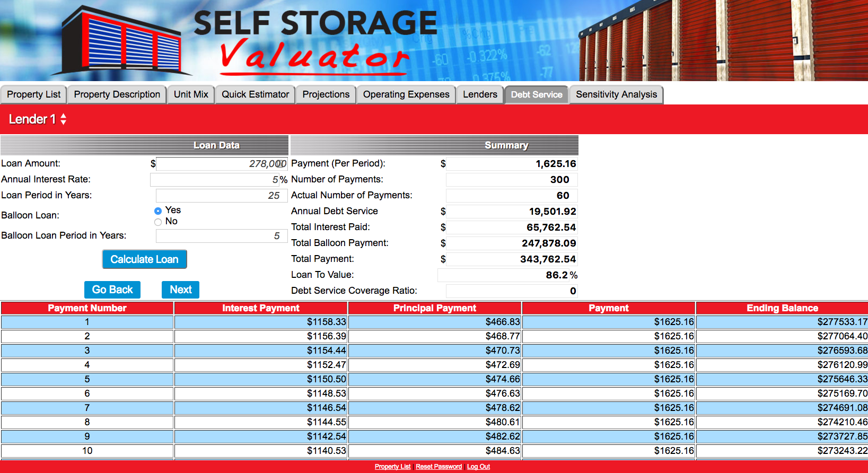This screenshot has height=473, width=868.
Task: Click ending balance cell $276593.68
Action: (782, 351)
